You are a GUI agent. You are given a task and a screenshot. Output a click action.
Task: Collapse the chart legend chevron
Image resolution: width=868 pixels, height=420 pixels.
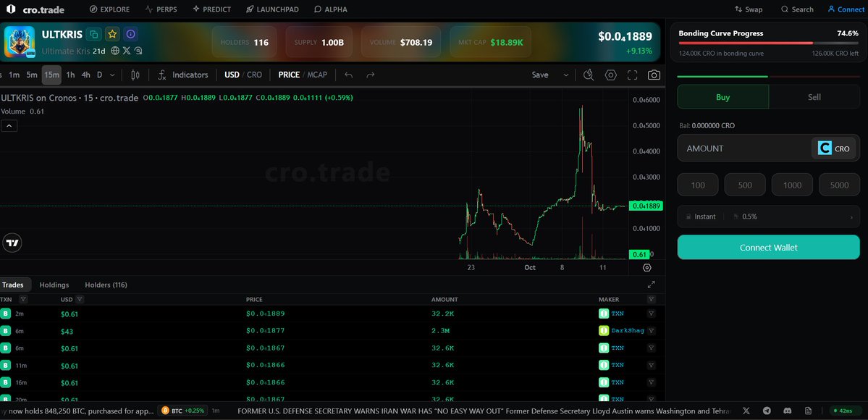[x=9, y=126]
